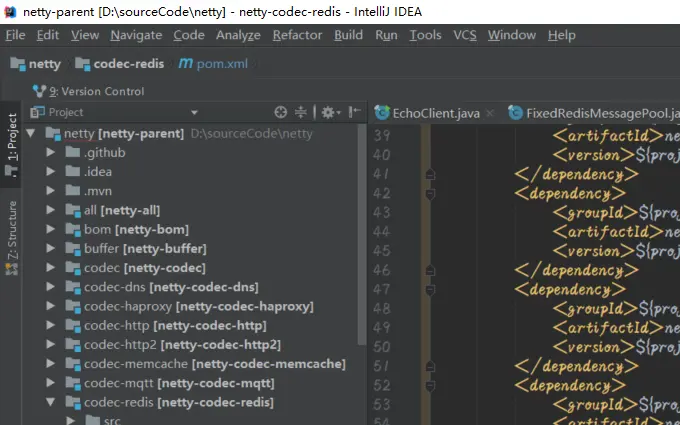This screenshot has width=680, height=425.
Task: Click the locate/scroll from source target icon
Action: tap(281, 112)
